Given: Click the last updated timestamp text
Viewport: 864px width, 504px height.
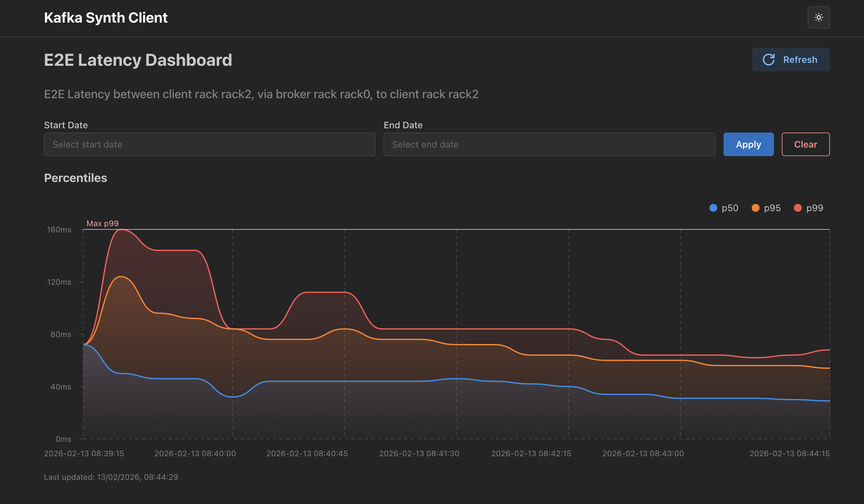Looking at the screenshot, I should click(111, 477).
